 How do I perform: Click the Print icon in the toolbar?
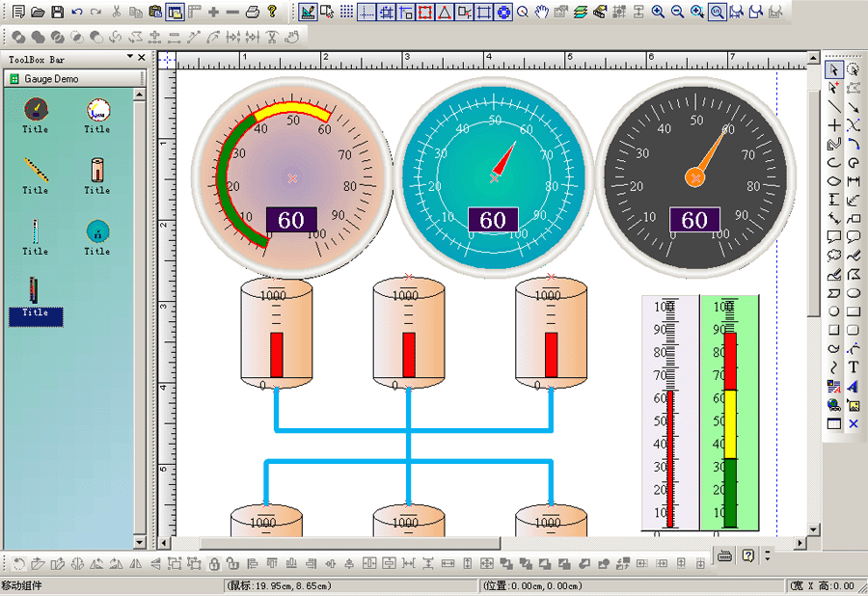pyautogui.click(x=252, y=13)
